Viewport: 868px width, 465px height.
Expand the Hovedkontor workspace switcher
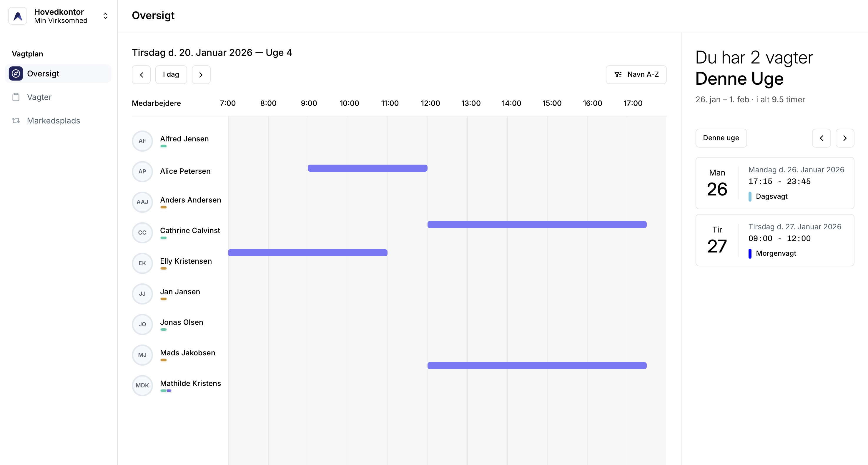105,16
